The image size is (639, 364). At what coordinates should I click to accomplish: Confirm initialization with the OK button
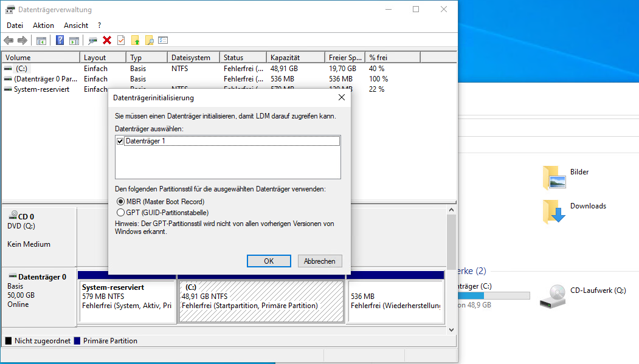click(x=269, y=261)
